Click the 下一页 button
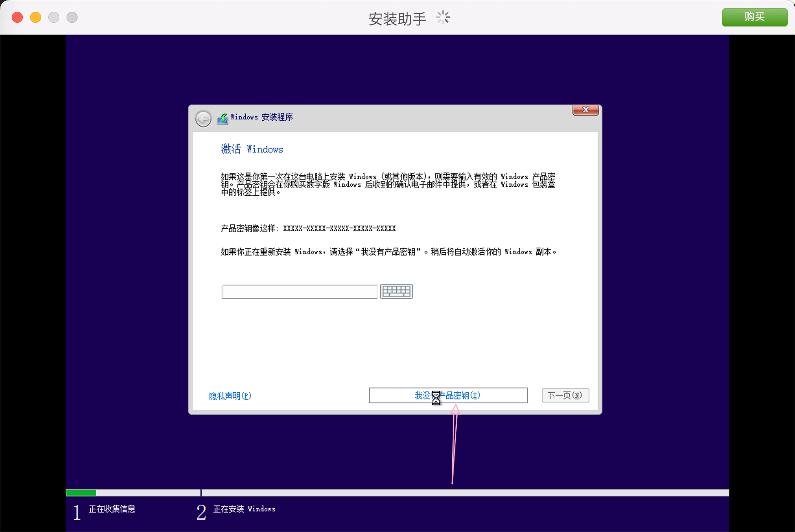 565,395
